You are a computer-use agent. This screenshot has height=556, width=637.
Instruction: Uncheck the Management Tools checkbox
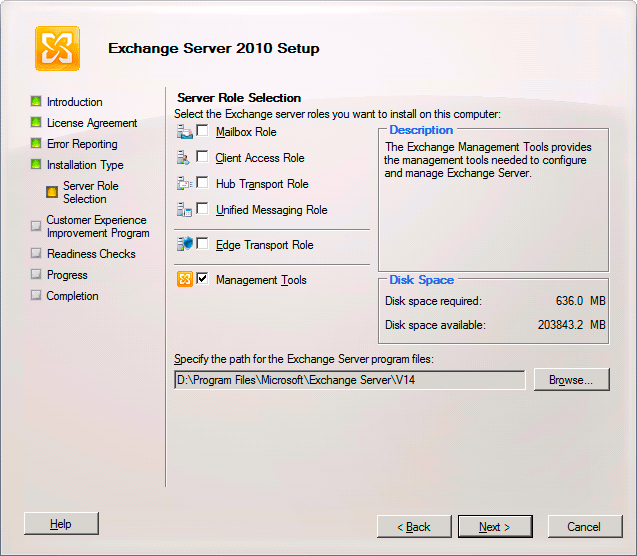202,278
